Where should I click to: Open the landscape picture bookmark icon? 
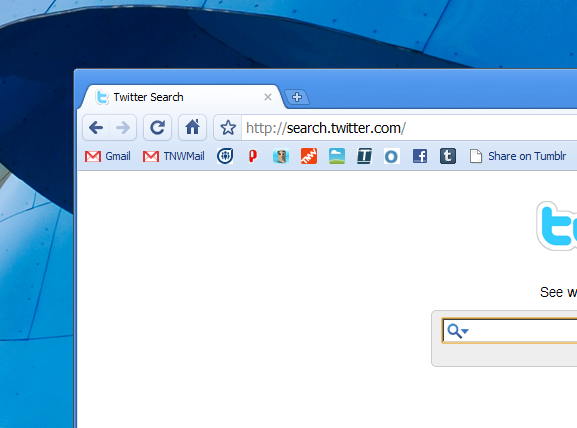(x=337, y=156)
